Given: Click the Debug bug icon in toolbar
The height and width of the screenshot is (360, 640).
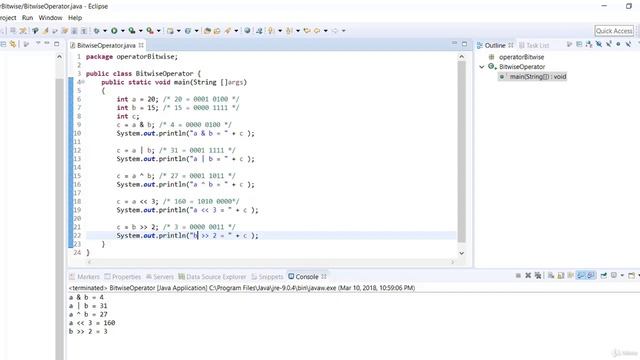Looking at the screenshot, I should pos(96,31).
